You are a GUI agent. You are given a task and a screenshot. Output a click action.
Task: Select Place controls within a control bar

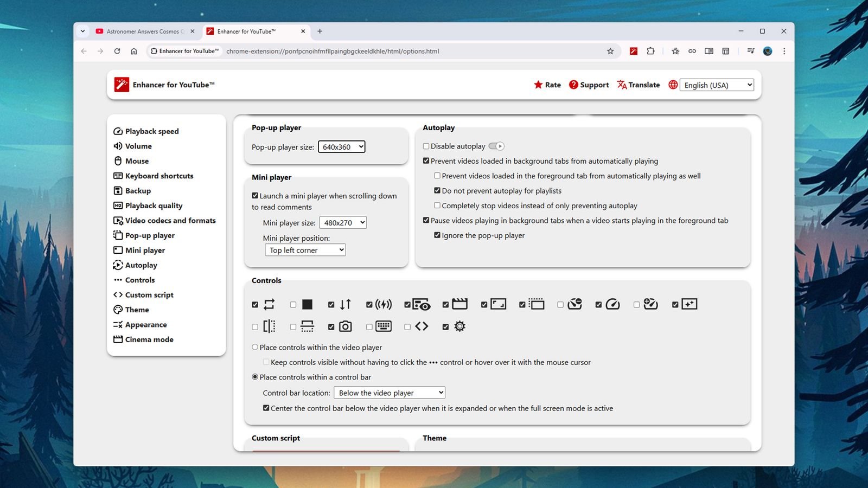coord(255,377)
